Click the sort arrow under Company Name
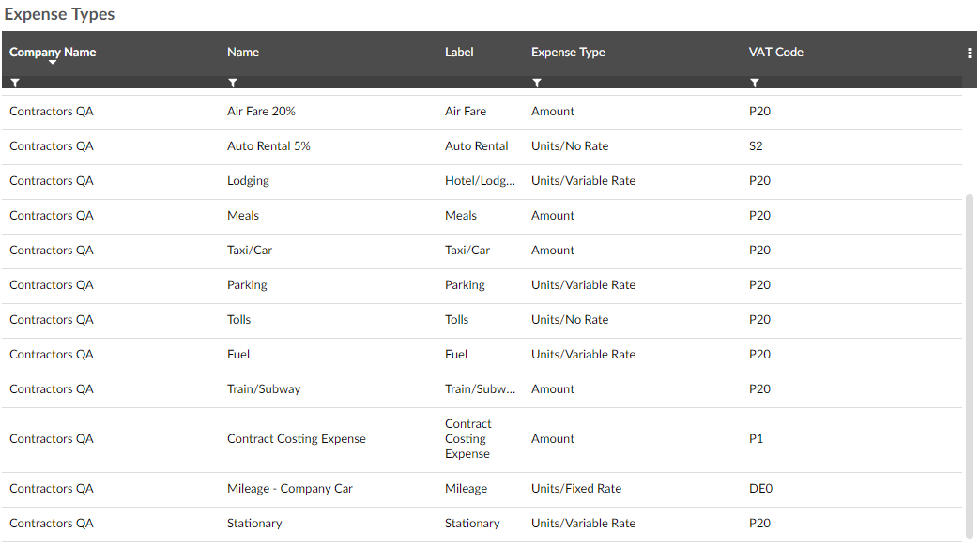 (x=54, y=64)
